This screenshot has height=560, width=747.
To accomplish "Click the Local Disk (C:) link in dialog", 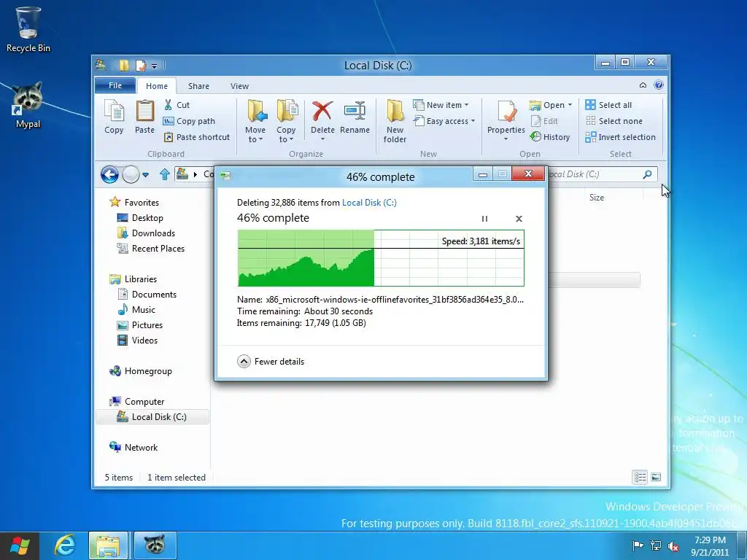I will coord(369,203).
